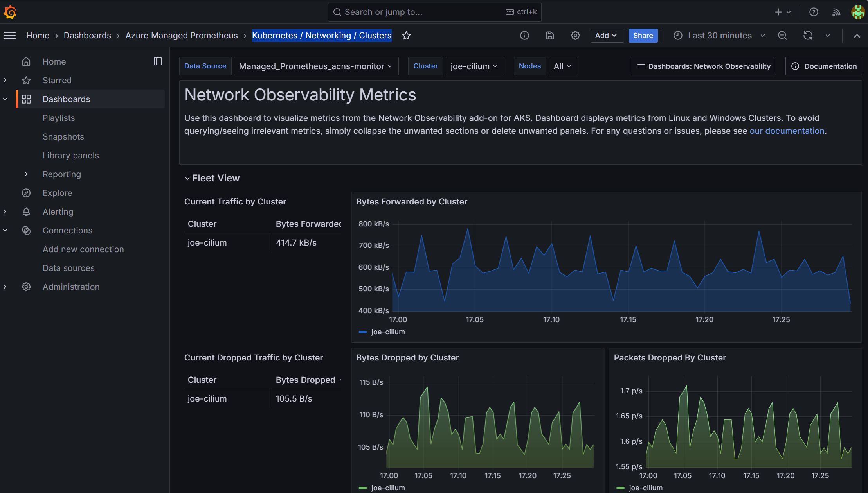Viewport: 868px width, 493px height.
Task: Click the Administration gear icon in sidebar
Action: click(26, 287)
